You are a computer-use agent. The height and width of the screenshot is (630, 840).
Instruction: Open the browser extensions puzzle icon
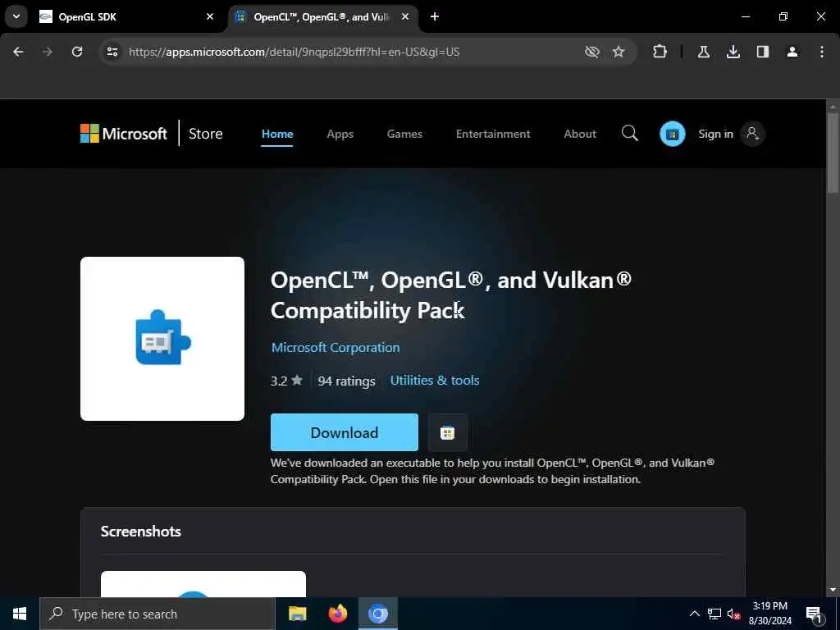point(660,52)
